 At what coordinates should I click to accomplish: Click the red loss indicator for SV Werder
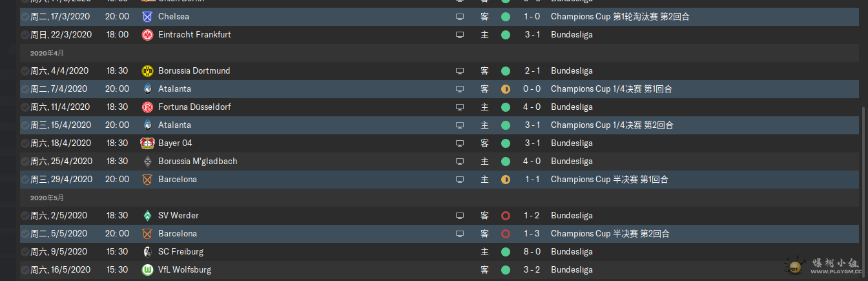click(x=506, y=215)
